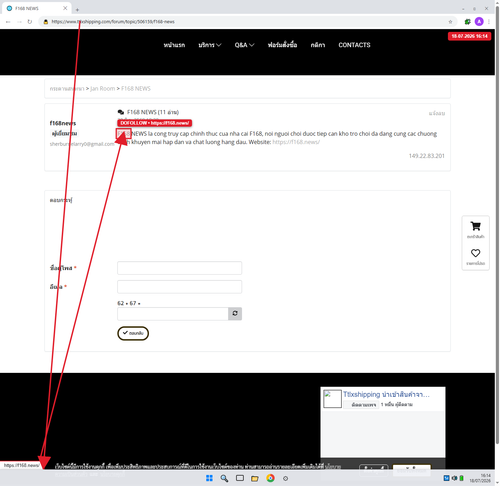Click the volume icon in system tray

point(454,478)
